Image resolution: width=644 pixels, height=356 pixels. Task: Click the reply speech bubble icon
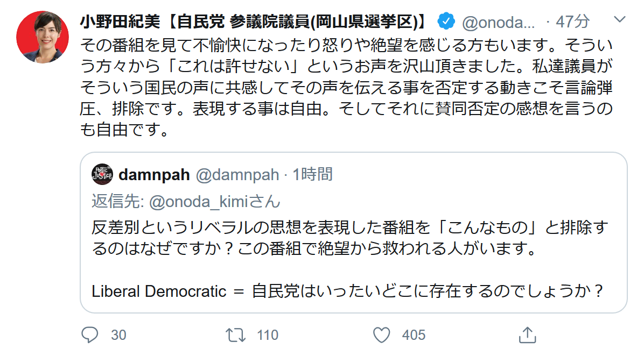[x=89, y=335]
